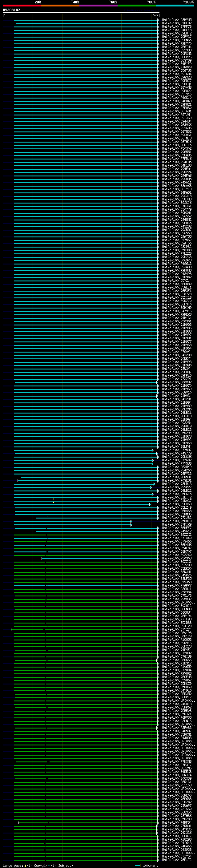Click the short alignment bar for UniRef100_Q5UML0
The width and height of the screenshot is (197, 868).
click(73, 521)
